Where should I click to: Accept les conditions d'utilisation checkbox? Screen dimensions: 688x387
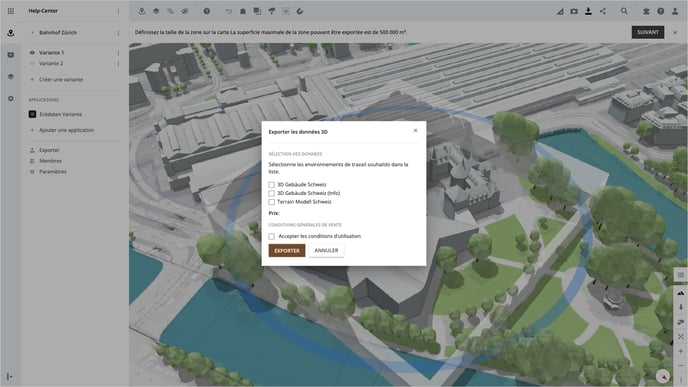272,236
